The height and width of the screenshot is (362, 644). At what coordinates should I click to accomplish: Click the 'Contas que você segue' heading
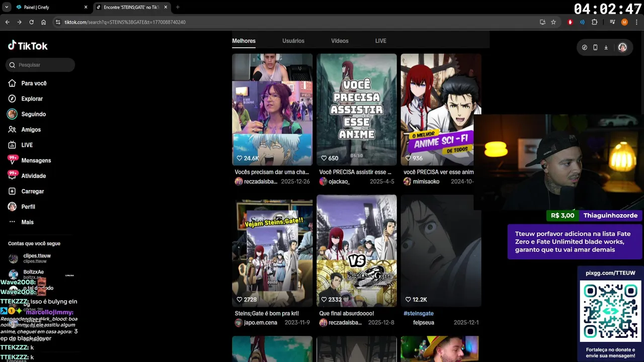34,243
